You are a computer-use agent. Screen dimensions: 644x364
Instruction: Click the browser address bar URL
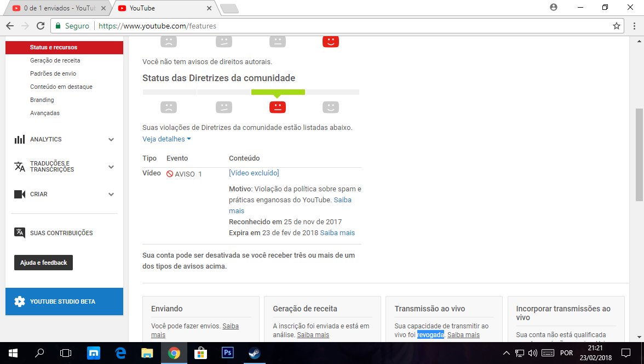[157, 26]
